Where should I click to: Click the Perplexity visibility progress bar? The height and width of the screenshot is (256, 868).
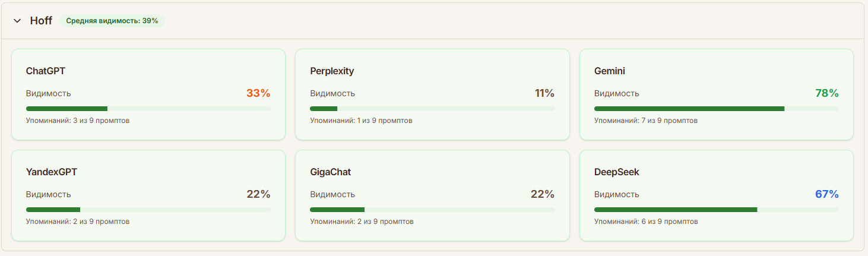[432, 109]
